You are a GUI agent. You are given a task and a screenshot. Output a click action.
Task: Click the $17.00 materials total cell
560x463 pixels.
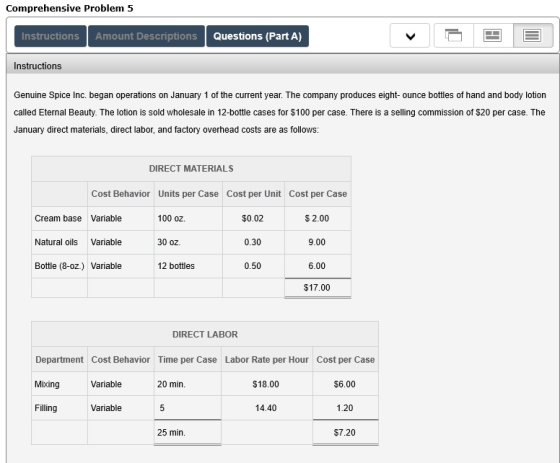(x=318, y=288)
